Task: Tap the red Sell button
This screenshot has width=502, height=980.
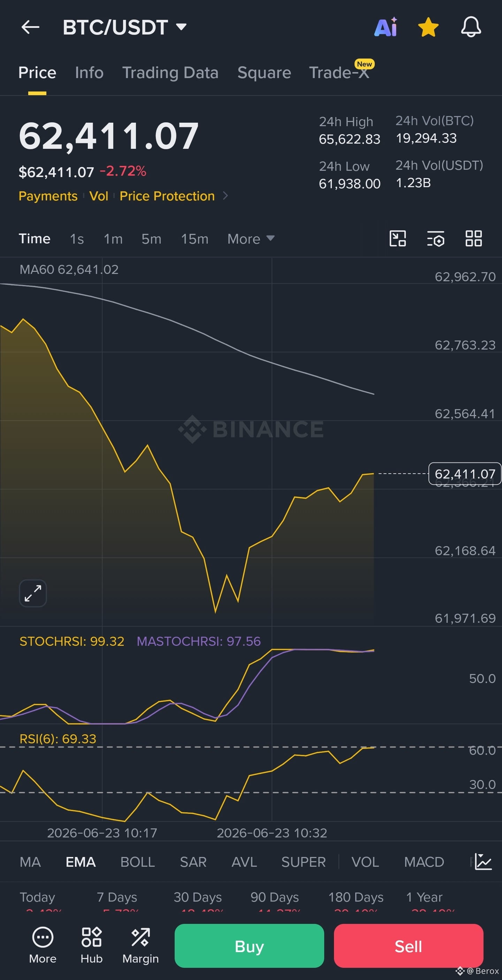Action: click(x=408, y=946)
